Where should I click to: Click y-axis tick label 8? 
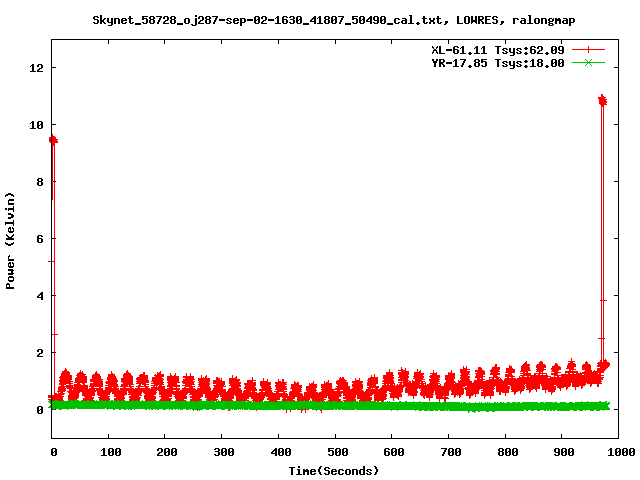coord(40,182)
